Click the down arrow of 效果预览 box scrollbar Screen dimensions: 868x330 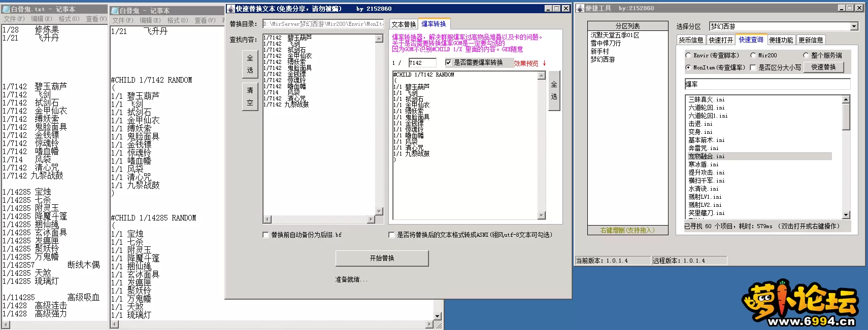542,215
